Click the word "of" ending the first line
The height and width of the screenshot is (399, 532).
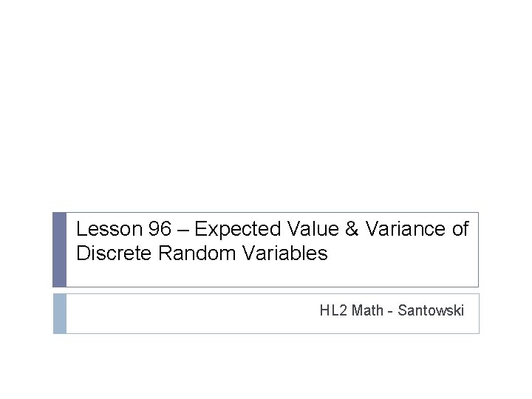pos(460,228)
